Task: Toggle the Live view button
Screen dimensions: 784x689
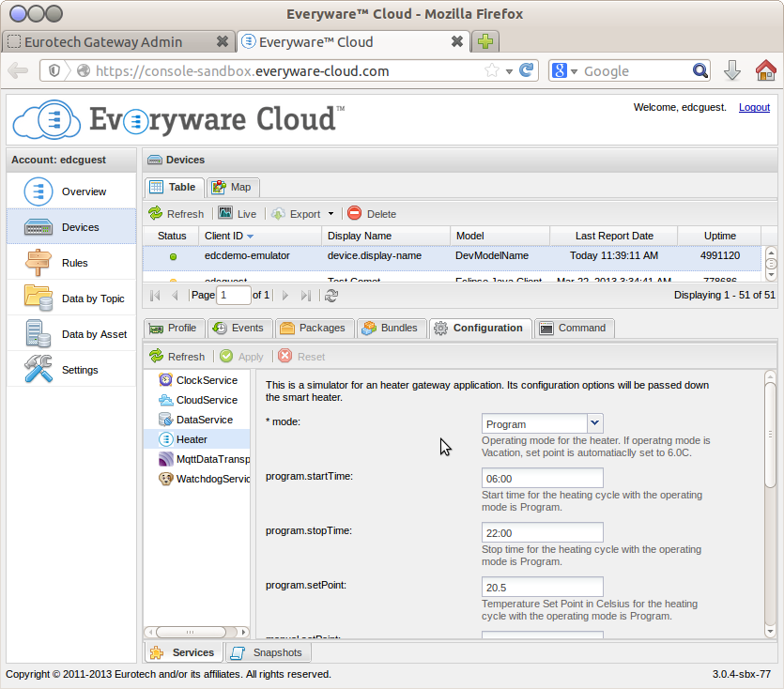Action: [x=238, y=214]
